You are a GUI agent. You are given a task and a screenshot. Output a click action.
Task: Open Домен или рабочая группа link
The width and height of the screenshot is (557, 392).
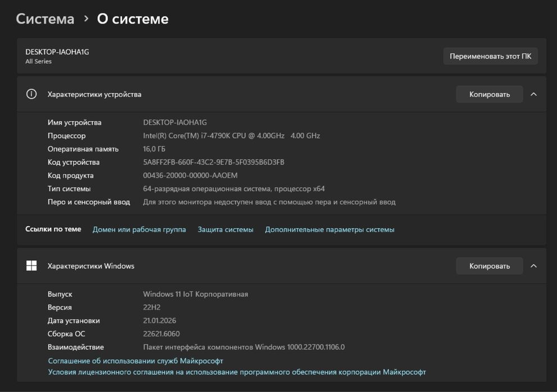pos(139,229)
